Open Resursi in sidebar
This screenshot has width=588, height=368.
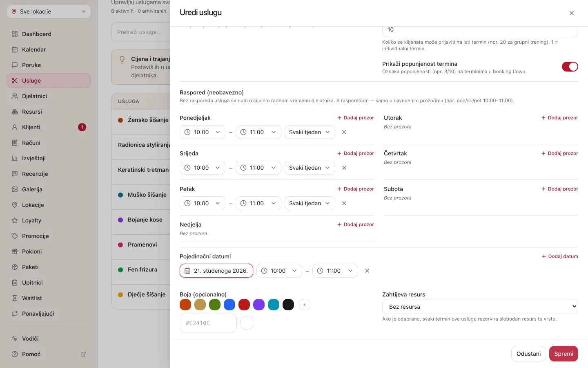click(49, 112)
